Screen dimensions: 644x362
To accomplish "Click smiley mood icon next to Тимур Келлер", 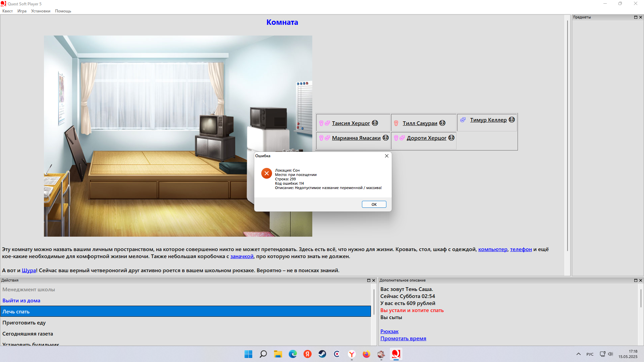I will pyautogui.click(x=512, y=120).
